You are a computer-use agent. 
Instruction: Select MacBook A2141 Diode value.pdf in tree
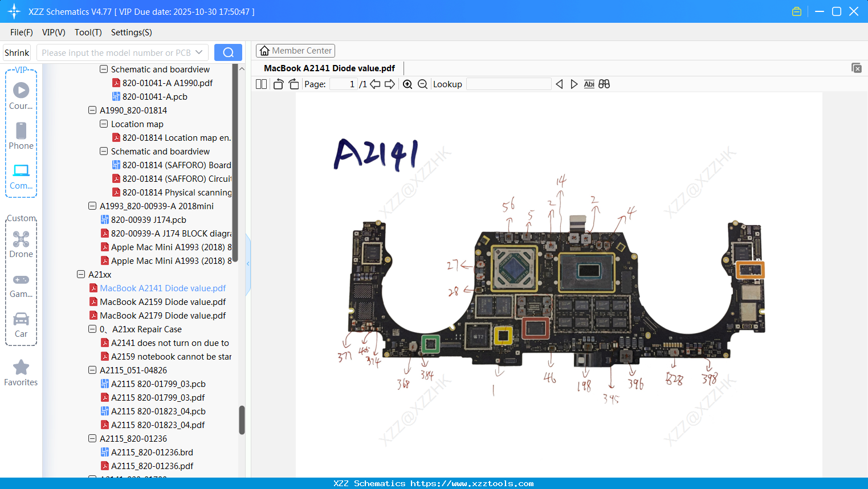(157, 288)
